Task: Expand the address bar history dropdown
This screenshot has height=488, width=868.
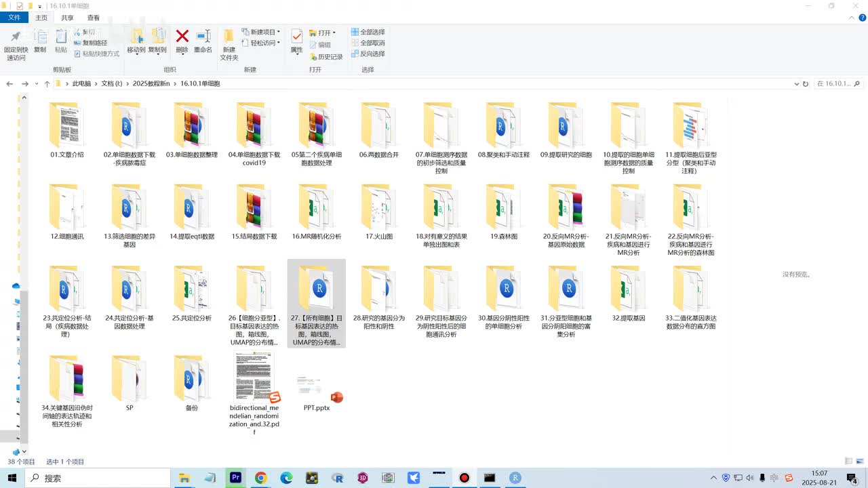Action: point(796,84)
